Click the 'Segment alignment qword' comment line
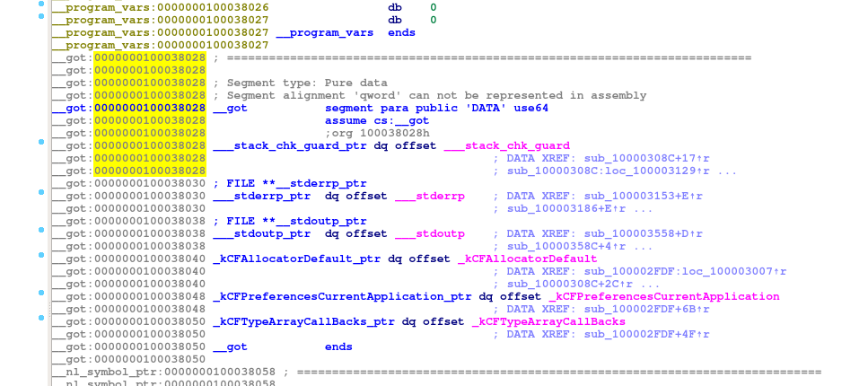This screenshot has width=868, height=386. click(430, 95)
